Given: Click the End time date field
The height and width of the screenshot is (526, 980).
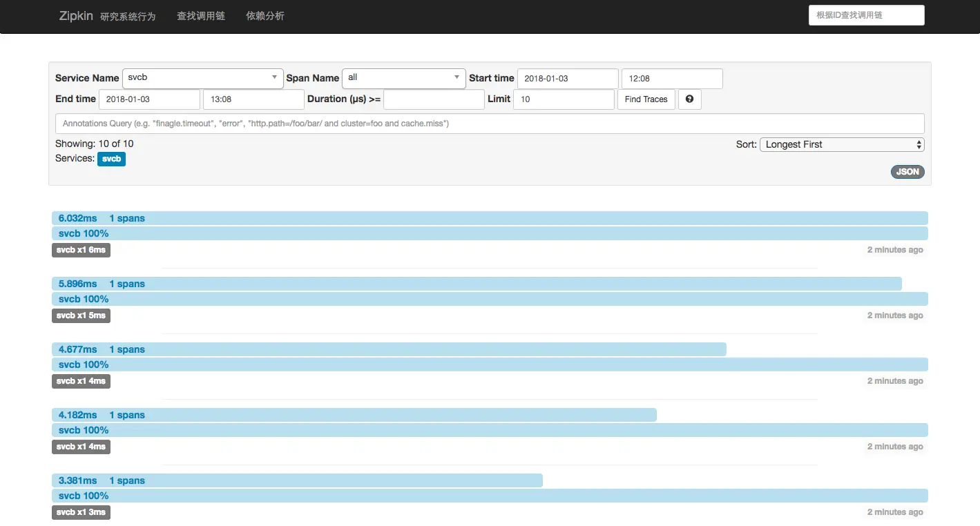Looking at the screenshot, I should coord(149,99).
